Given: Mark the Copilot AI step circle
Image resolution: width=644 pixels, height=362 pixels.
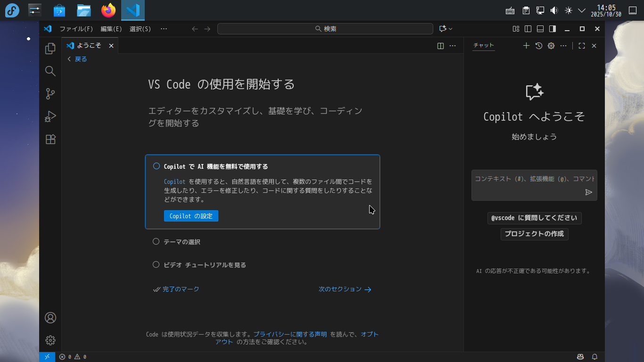Looking at the screenshot, I should click(157, 166).
